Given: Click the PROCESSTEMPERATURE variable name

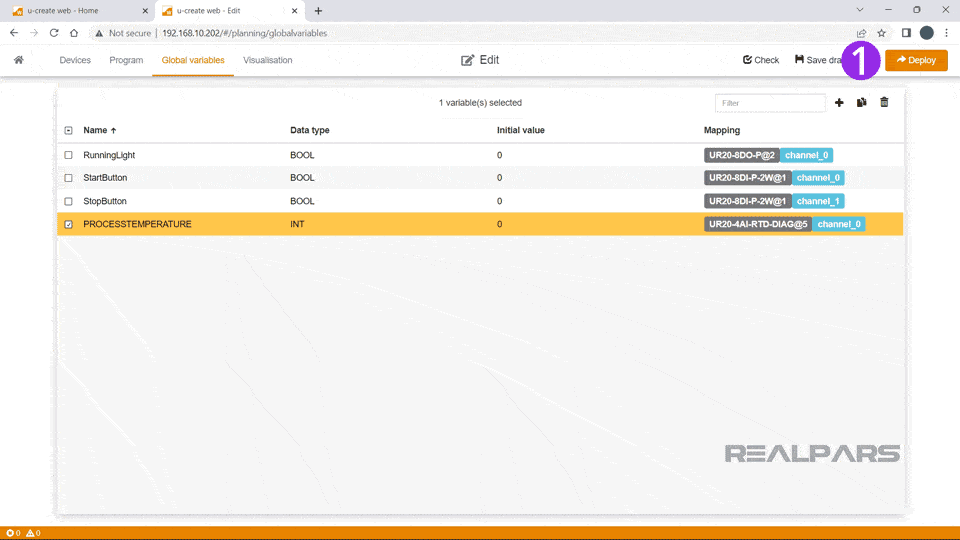Looking at the screenshot, I should click(x=137, y=225).
